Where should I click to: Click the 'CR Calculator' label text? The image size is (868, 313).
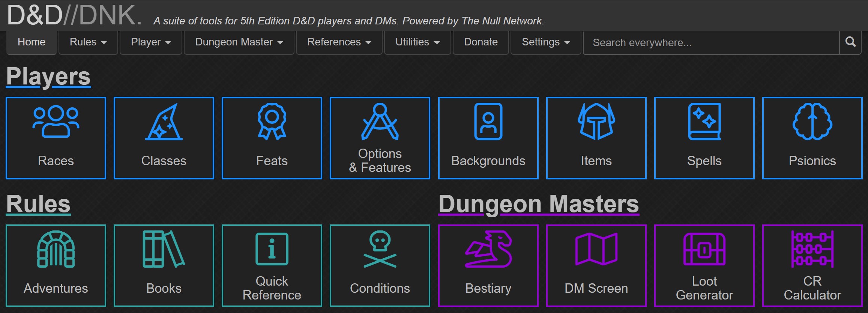pyautogui.click(x=812, y=288)
